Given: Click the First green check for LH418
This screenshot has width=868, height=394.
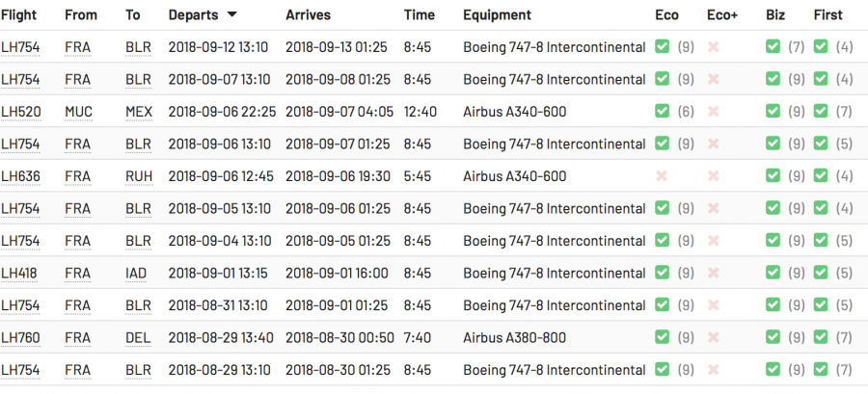Looking at the screenshot, I should 821,273.
